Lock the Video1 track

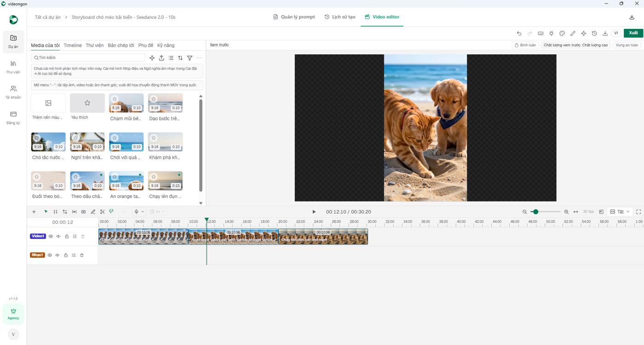point(67,236)
